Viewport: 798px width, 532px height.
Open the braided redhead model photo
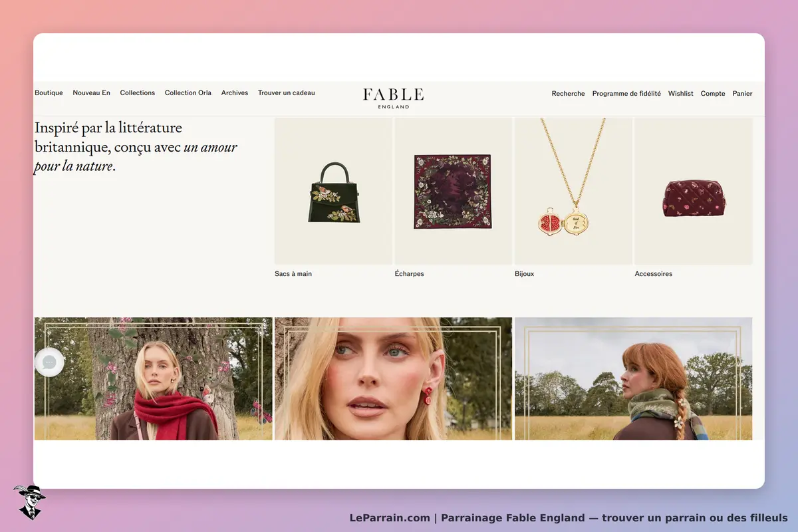[633, 378]
